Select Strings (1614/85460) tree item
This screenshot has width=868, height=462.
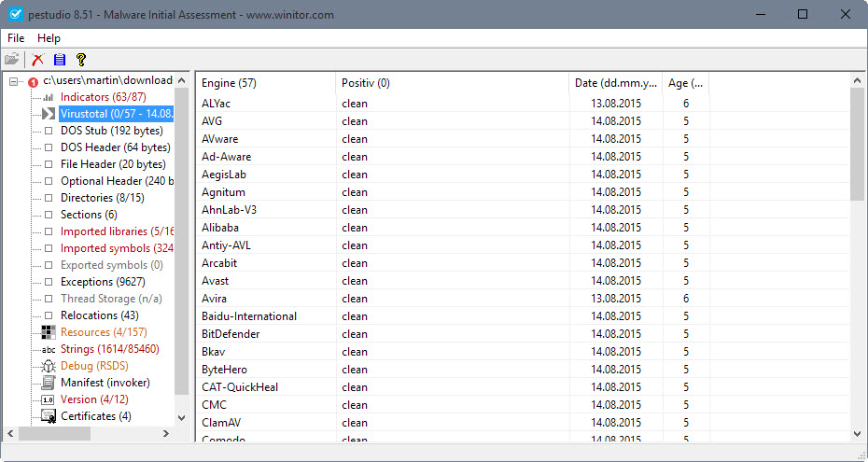tap(109, 349)
